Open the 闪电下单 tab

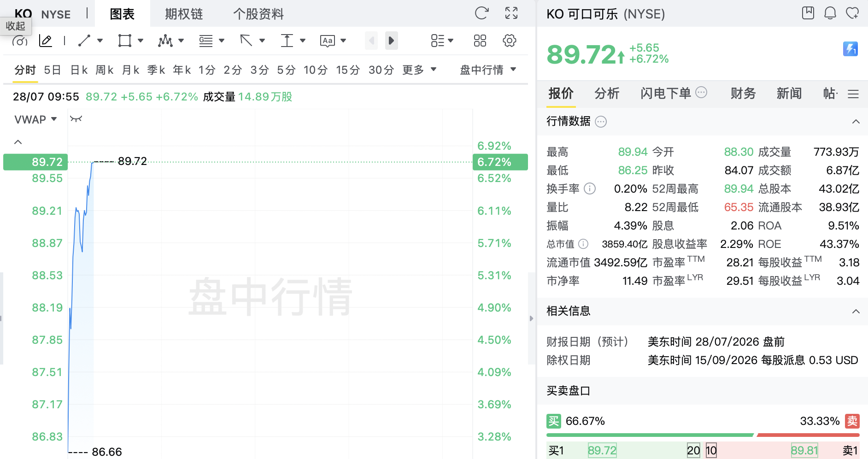(x=666, y=94)
